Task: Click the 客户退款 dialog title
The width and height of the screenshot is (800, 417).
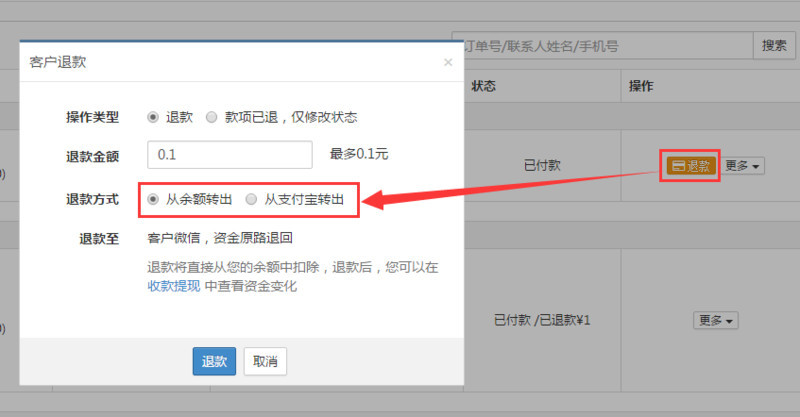Action: point(58,62)
